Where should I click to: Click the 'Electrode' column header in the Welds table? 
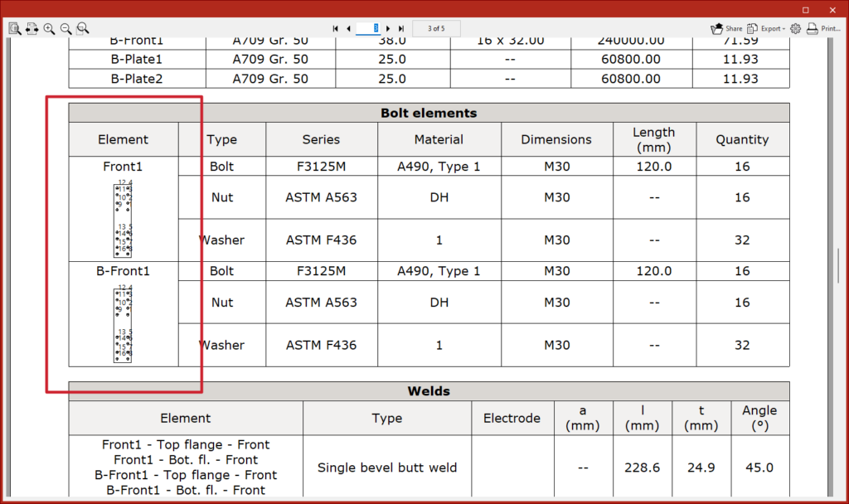tap(512, 418)
